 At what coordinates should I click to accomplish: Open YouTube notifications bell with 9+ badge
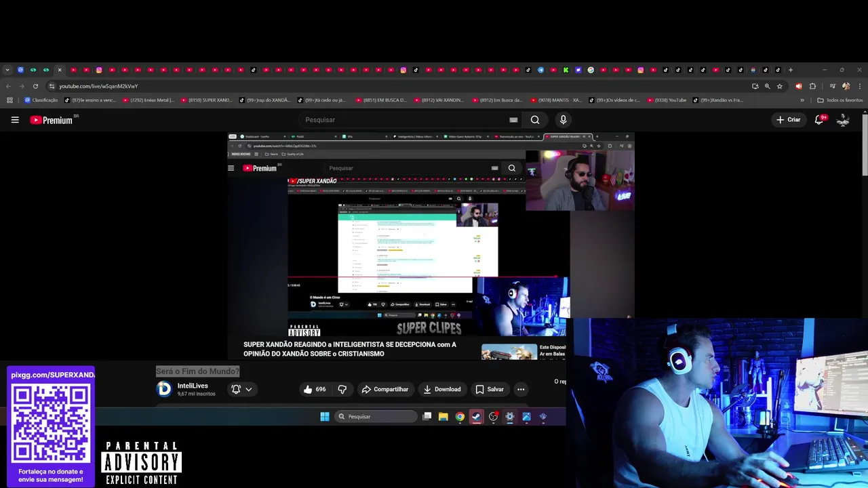coord(819,119)
